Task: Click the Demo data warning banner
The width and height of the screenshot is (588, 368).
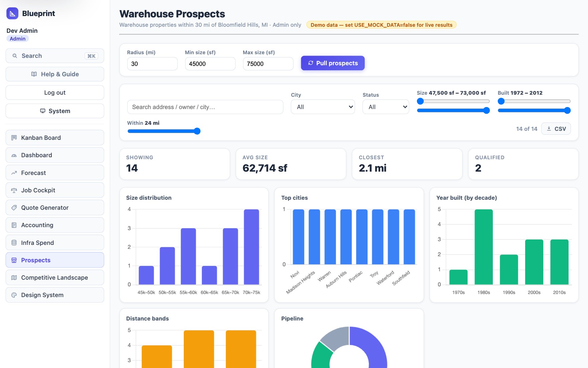Action: (382, 25)
